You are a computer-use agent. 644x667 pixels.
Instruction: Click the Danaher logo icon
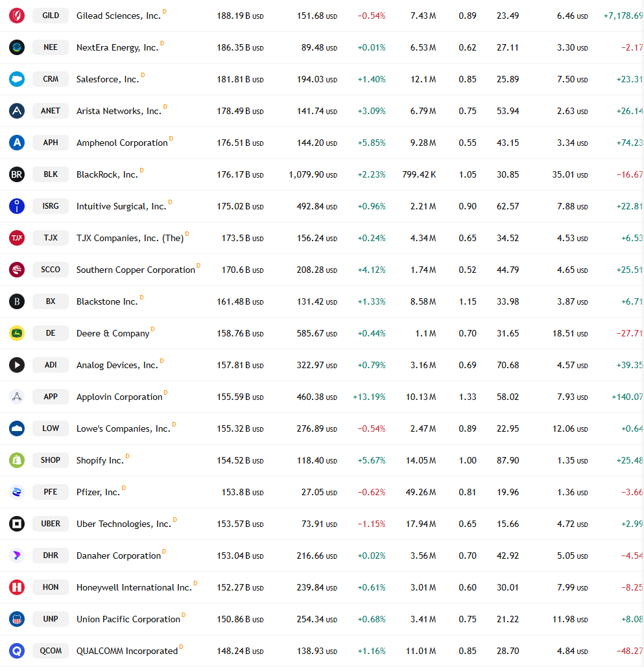(17, 556)
